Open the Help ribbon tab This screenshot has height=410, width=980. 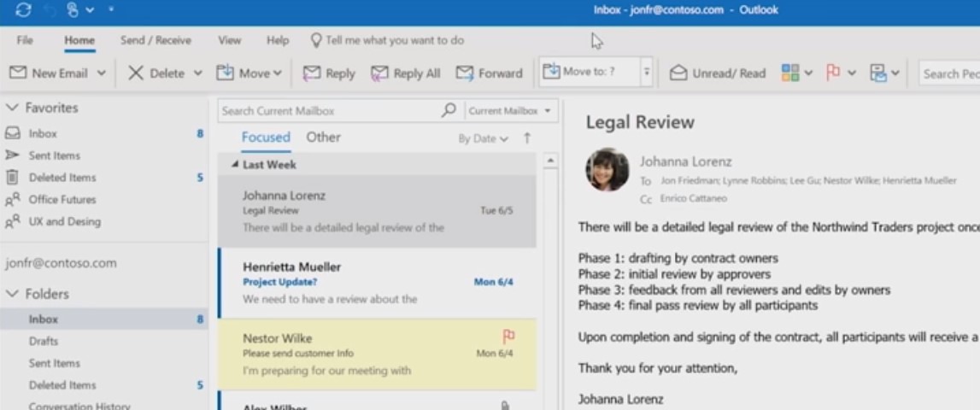pyautogui.click(x=278, y=41)
